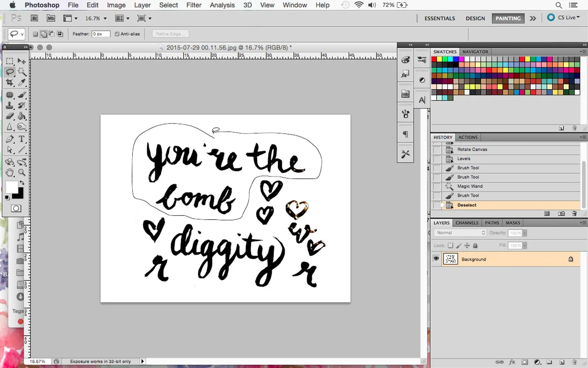Select the Eraser tool
The height and width of the screenshot is (368, 588).
(10, 116)
